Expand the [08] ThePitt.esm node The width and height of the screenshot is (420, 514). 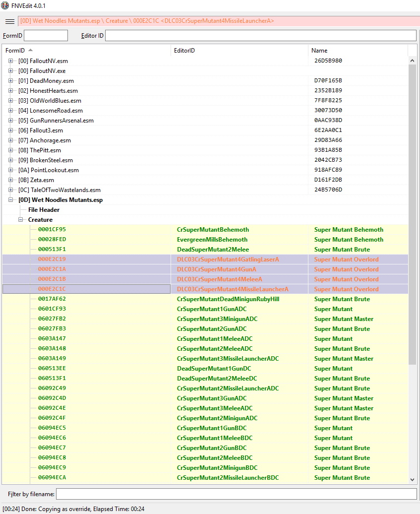pyautogui.click(x=11, y=150)
